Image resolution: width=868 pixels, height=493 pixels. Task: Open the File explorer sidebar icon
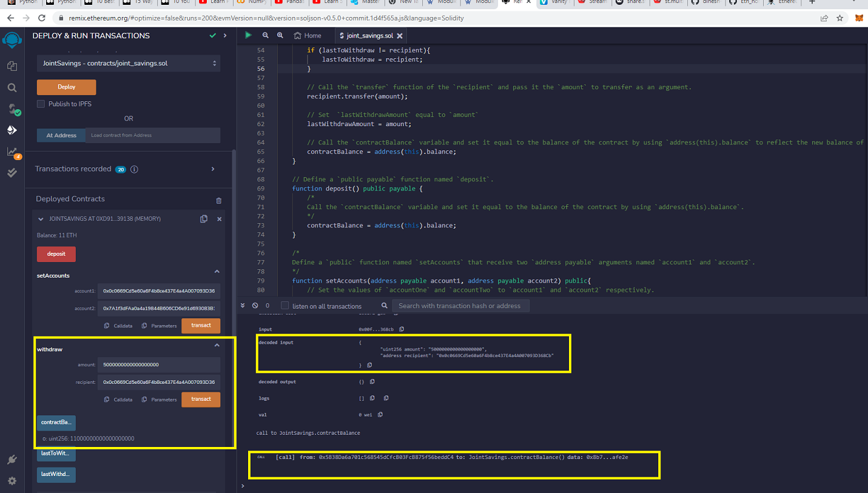point(12,66)
